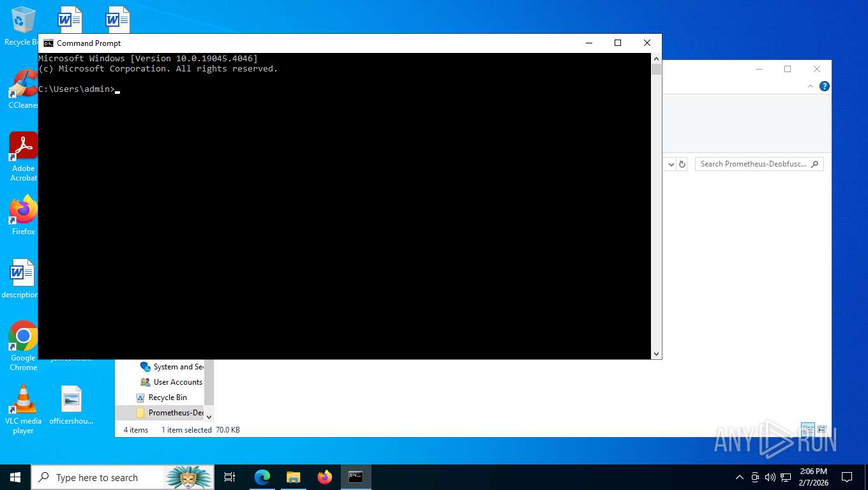Screen dimensions: 868x490
Task: Click the Command Prompt taskbar button
Action: tap(355, 477)
